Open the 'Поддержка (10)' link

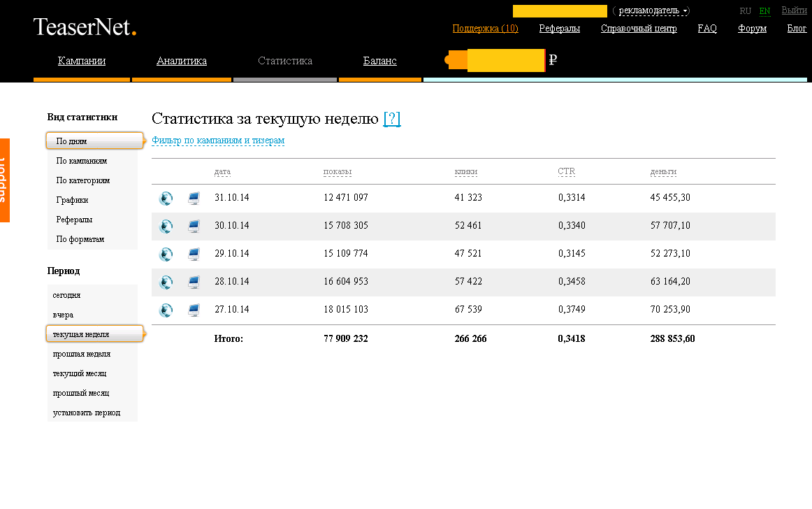(485, 29)
